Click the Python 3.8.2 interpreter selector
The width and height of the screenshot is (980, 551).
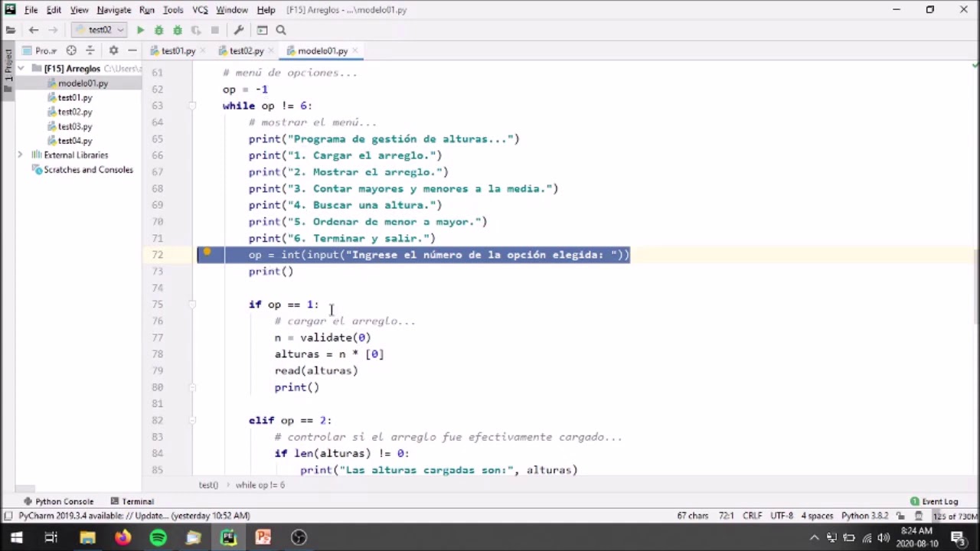pyautogui.click(x=864, y=516)
